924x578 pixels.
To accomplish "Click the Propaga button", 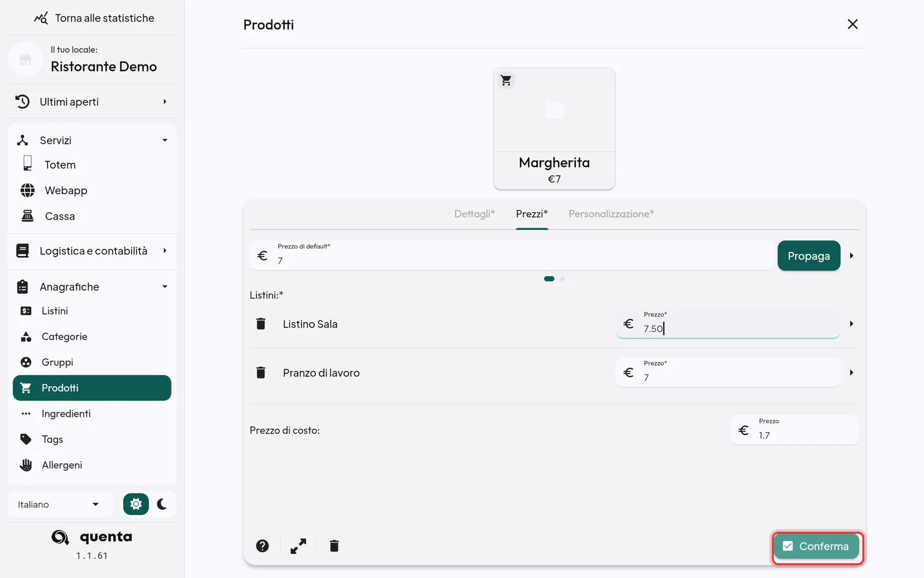I will tap(808, 255).
